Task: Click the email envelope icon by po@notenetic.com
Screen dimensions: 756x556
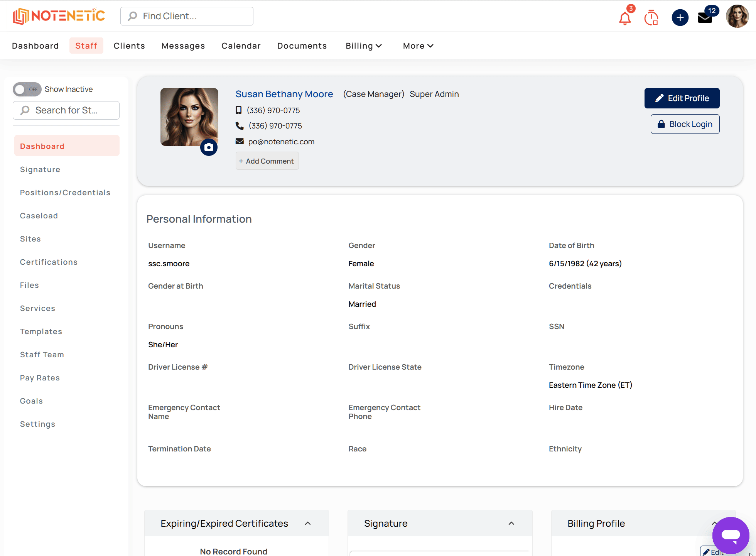Action: tap(240, 141)
